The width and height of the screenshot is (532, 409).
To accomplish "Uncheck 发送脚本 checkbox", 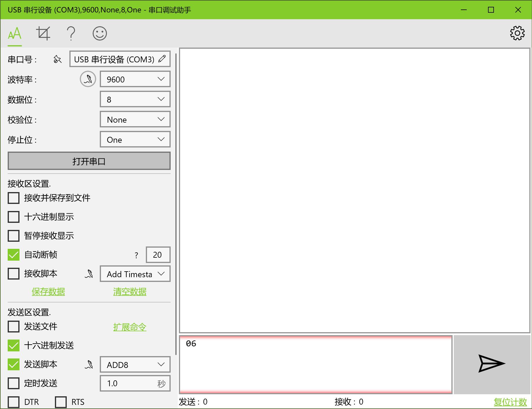I will (x=14, y=364).
